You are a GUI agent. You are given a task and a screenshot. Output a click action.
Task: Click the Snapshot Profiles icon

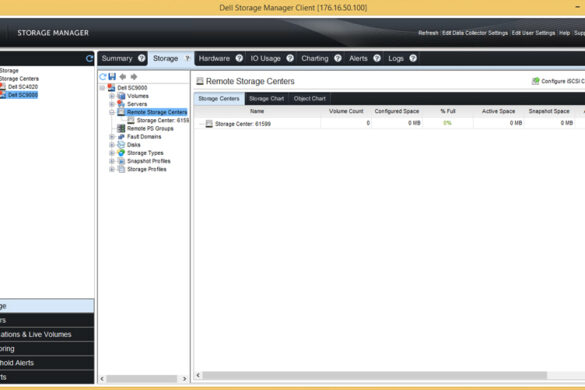121,161
